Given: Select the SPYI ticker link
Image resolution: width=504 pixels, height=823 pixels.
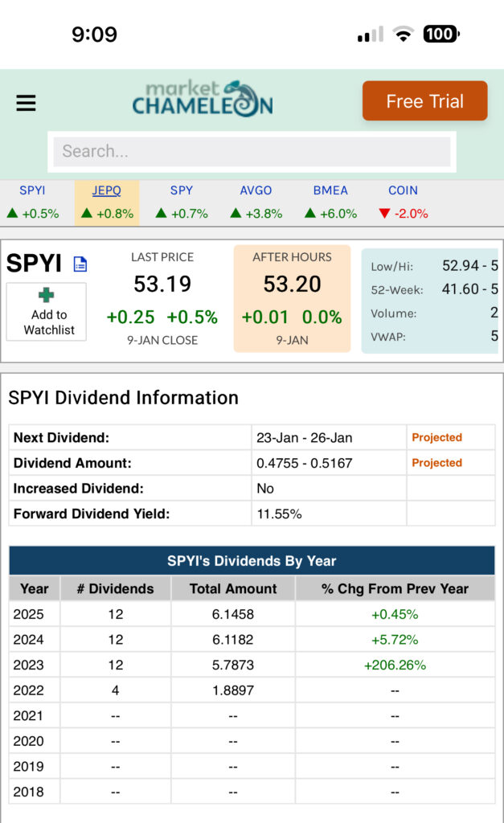Looking at the screenshot, I should coord(32,190).
